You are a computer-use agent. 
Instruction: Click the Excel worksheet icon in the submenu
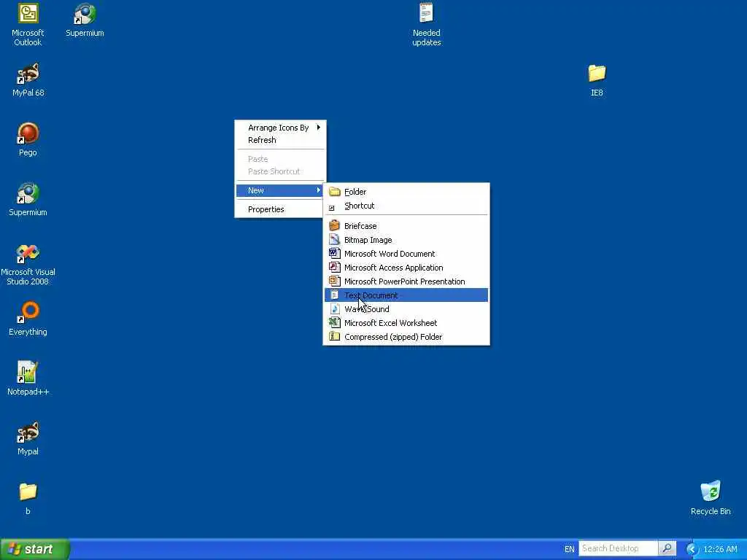(334, 322)
